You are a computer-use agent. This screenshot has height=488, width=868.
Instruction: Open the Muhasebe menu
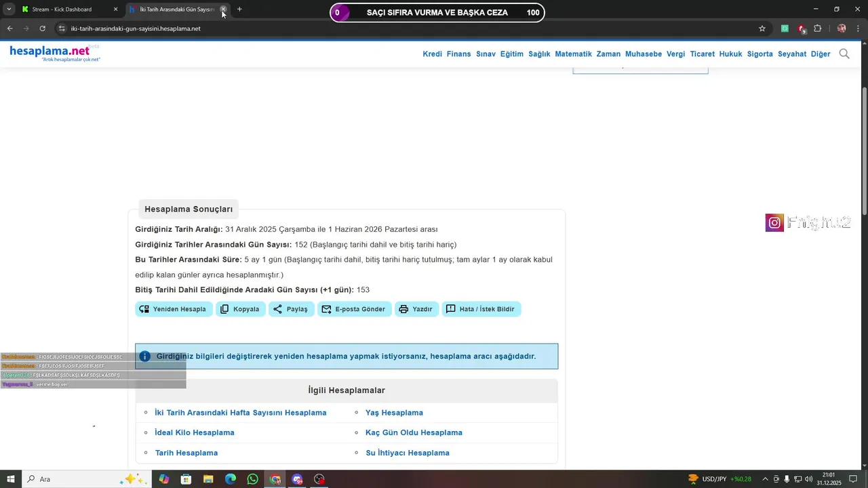[x=644, y=54]
